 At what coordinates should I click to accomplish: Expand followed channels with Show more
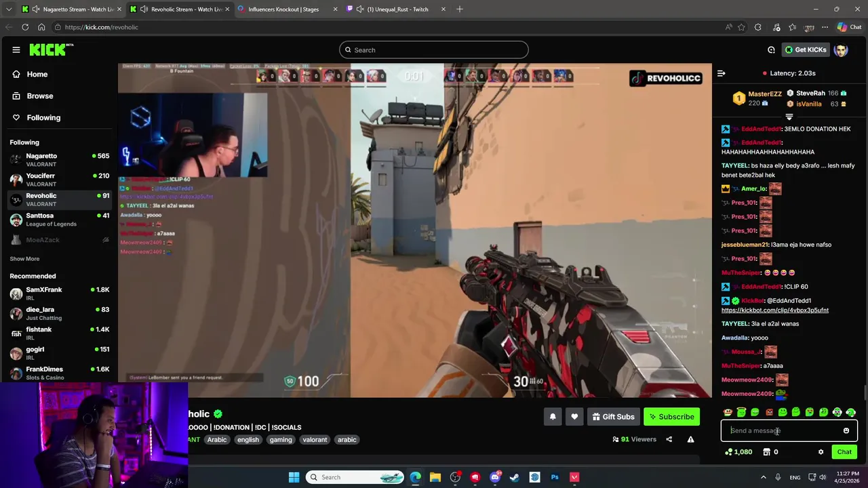tap(24, 259)
